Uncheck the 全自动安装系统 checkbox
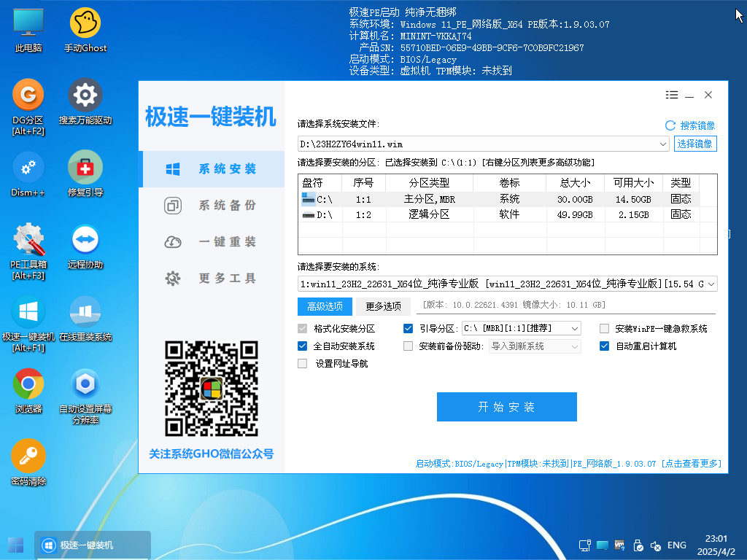The image size is (747, 560). pos(302,346)
